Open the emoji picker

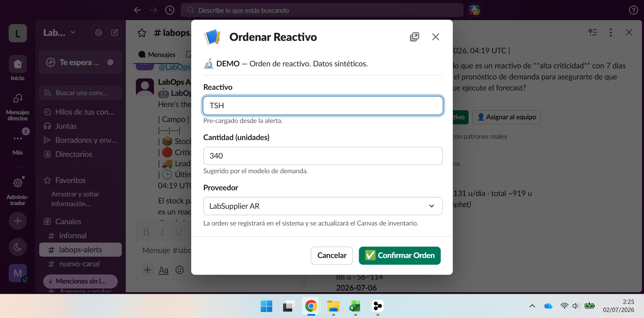click(180, 270)
